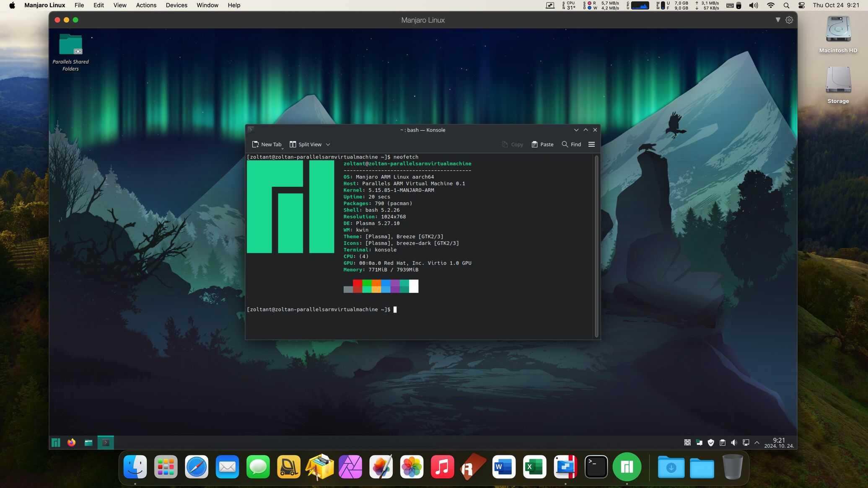Open the Manjaro Linux app menu
The height and width of the screenshot is (488, 868).
coord(45,5)
